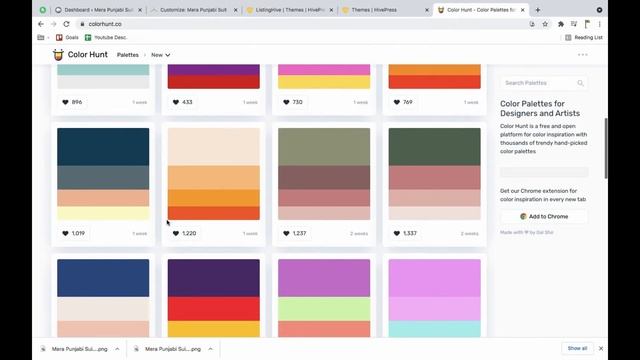Open the browser extensions puzzle icon
The width and height of the screenshot is (640, 360).
pos(561,24)
